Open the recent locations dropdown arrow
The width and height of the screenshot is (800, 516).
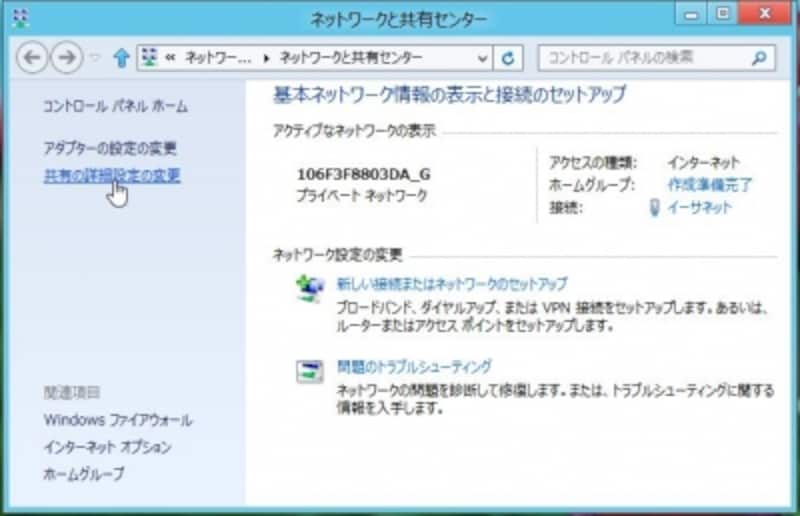pyautogui.click(x=95, y=58)
